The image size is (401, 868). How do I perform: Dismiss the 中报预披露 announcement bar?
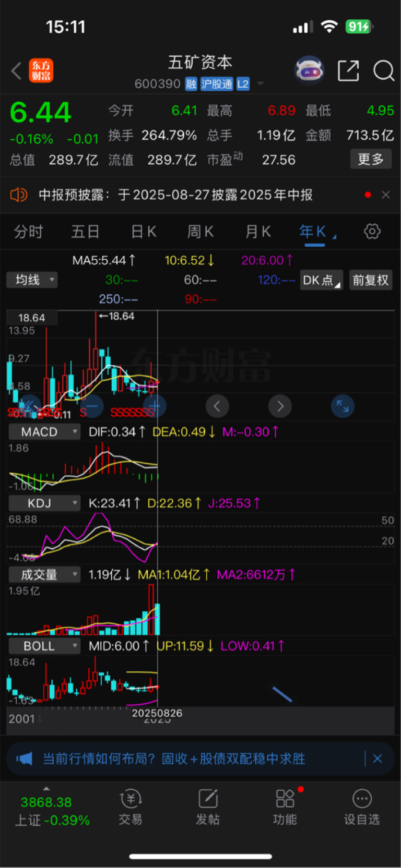[386, 195]
